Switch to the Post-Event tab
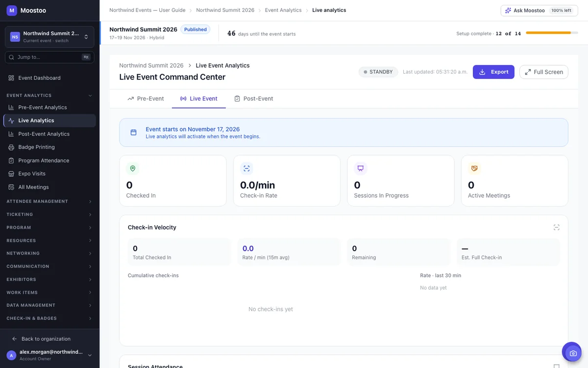 pyautogui.click(x=253, y=99)
